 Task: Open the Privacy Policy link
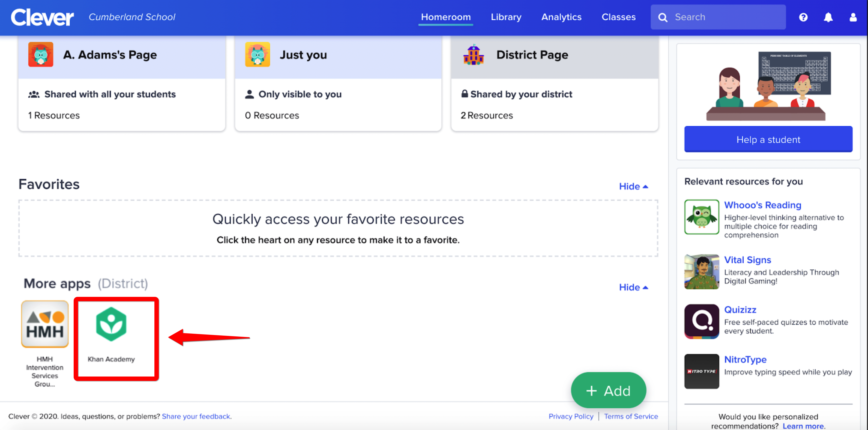(571, 416)
